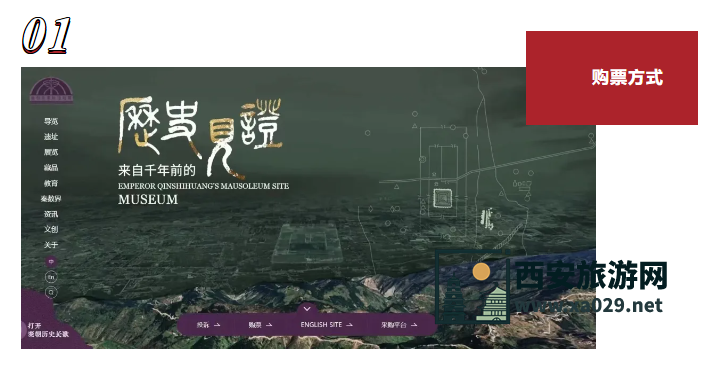This screenshot has width=708, height=367.
Task: Open the 遗址 menu item
Action: (51, 137)
